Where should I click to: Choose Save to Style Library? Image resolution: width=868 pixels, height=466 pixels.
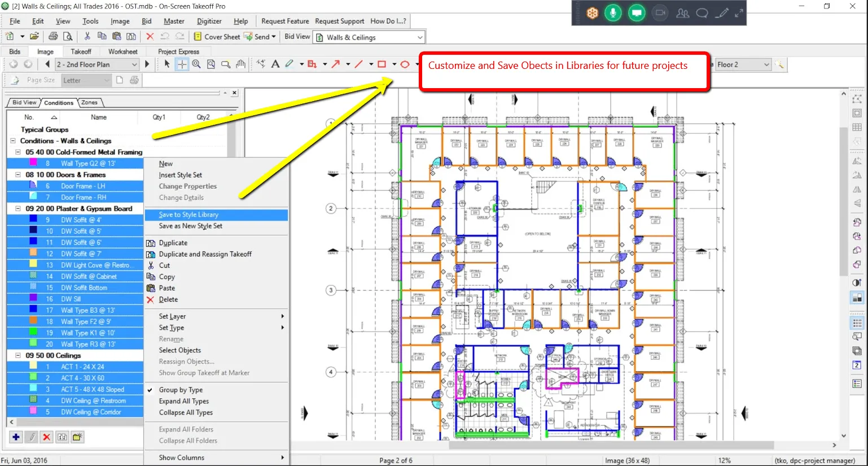(x=188, y=215)
